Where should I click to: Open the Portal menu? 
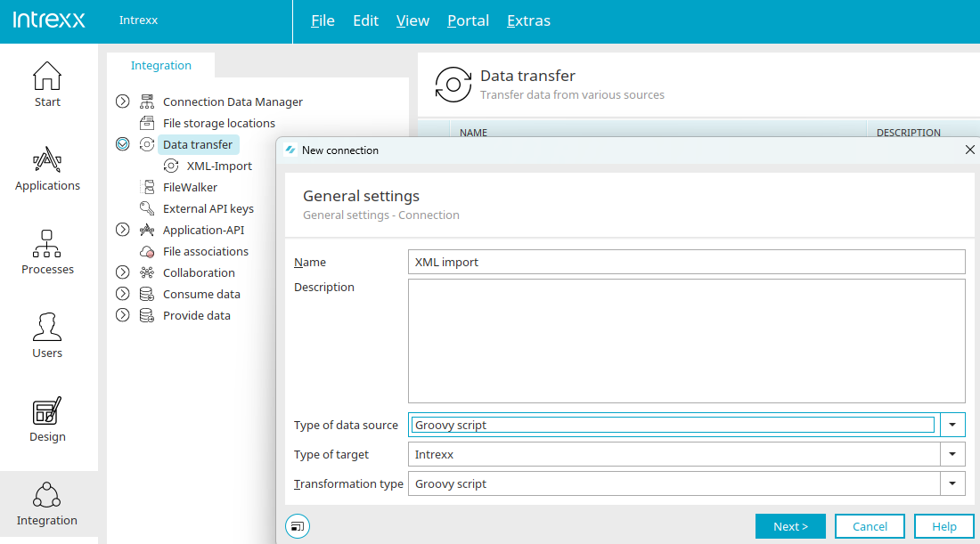pyautogui.click(x=468, y=20)
